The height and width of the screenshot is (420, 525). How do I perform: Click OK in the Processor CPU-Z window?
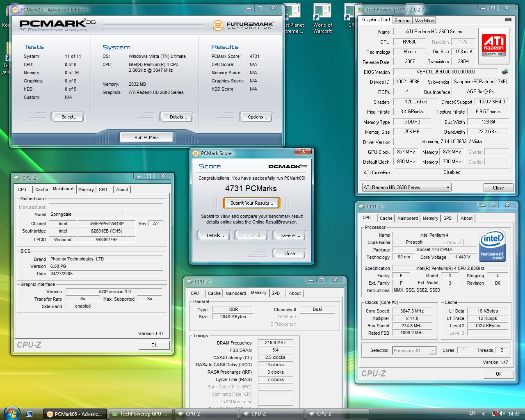click(x=499, y=374)
